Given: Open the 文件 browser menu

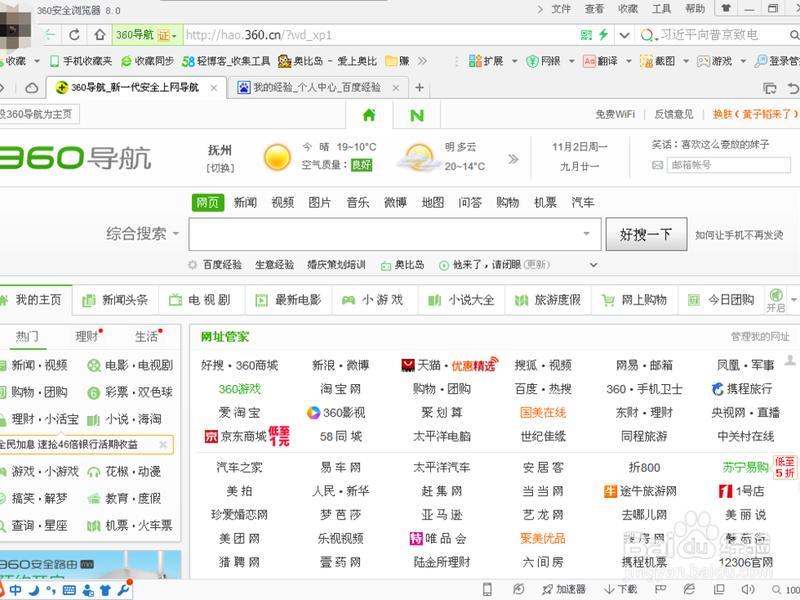Looking at the screenshot, I should [561, 9].
